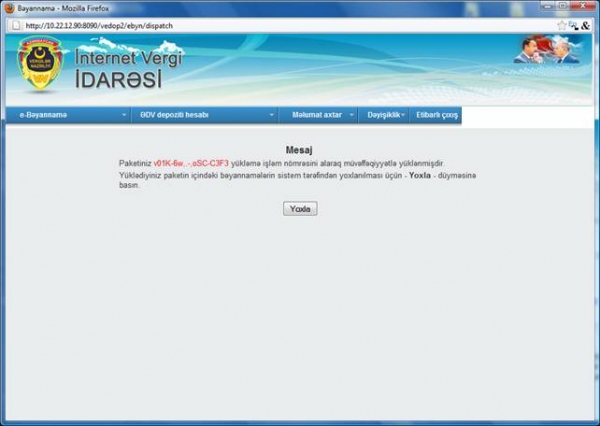Click the rightmost icon in address bar
This screenshot has height=426, width=600.
[x=586, y=24]
